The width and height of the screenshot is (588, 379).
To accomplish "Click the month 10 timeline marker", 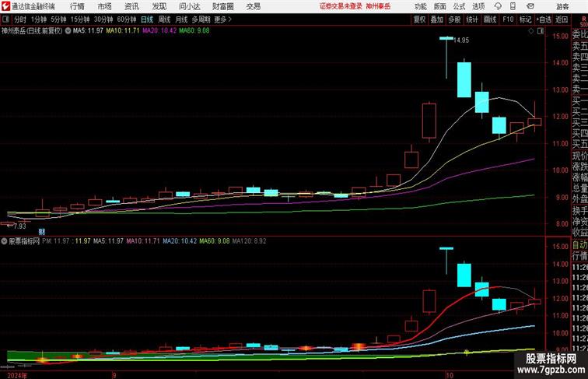I will [x=450, y=375].
